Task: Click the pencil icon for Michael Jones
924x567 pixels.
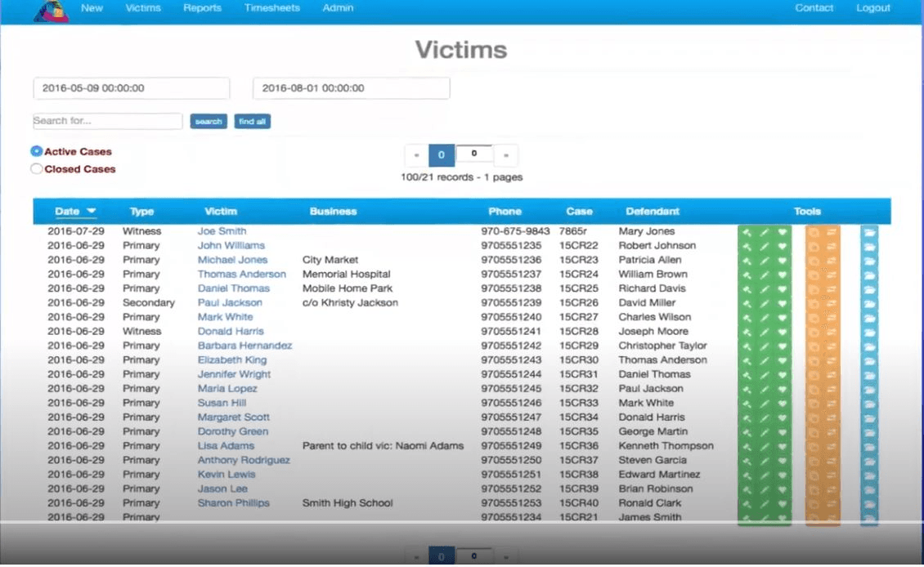Action: [765, 261]
